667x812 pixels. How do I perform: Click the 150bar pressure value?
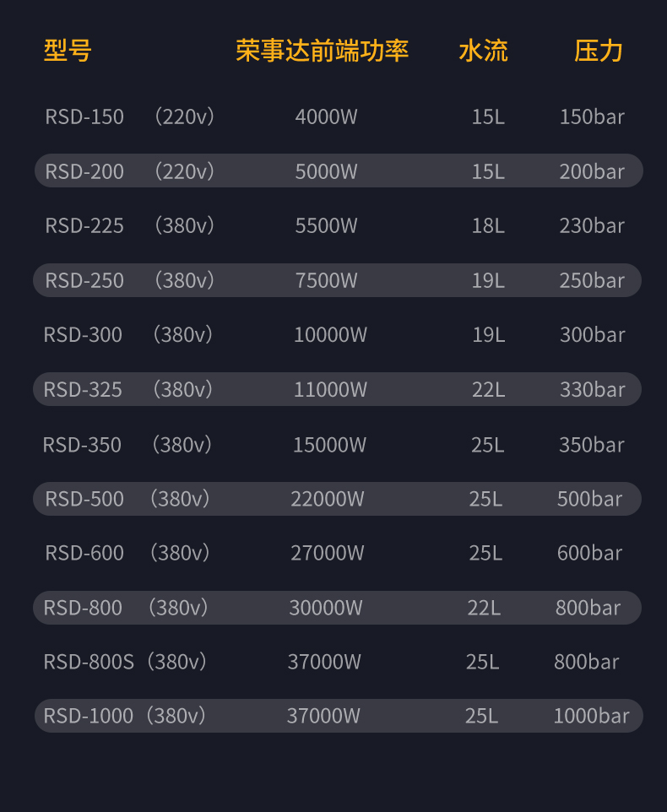pos(593,116)
